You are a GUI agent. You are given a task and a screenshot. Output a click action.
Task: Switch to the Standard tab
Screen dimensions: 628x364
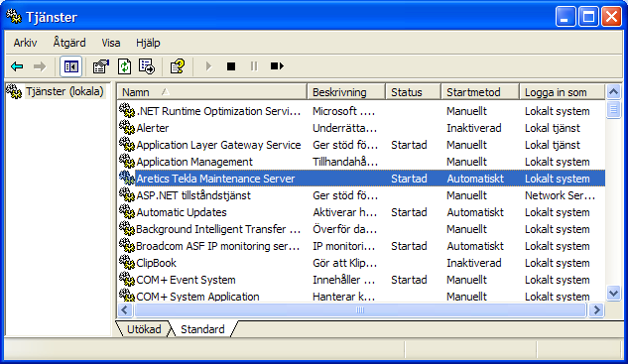coord(202,329)
